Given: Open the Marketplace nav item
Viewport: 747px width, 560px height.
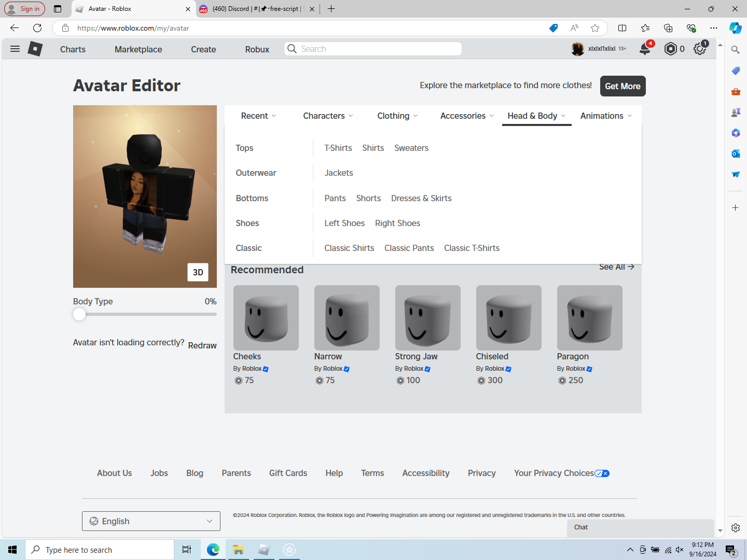Looking at the screenshot, I should 139,49.
